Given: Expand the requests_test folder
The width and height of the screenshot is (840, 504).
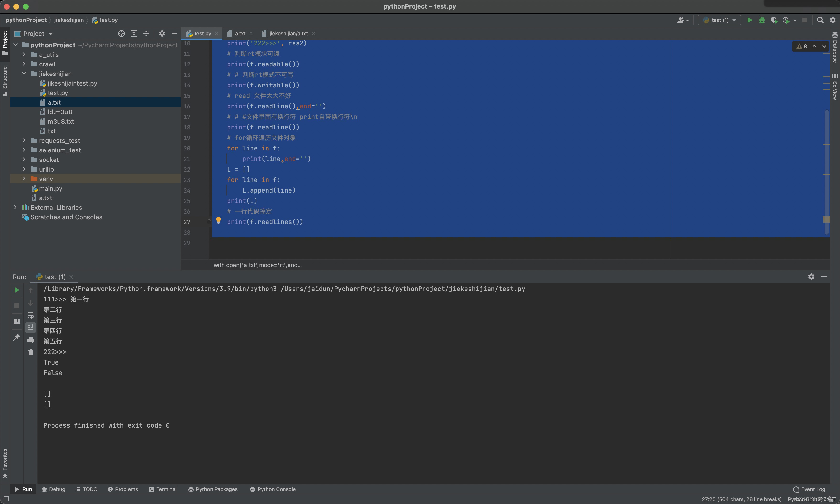Looking at the screenshot, I should pos(24,140).
